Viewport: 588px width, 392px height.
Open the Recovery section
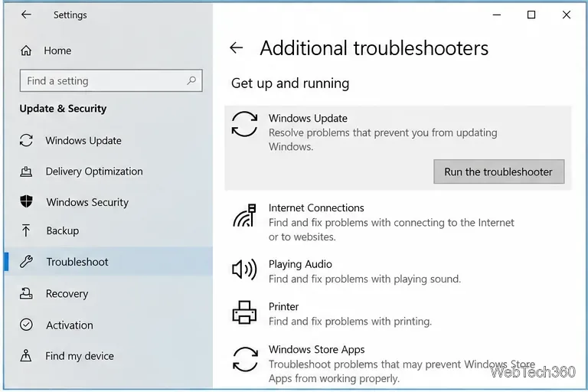click(x=67, y=294)
